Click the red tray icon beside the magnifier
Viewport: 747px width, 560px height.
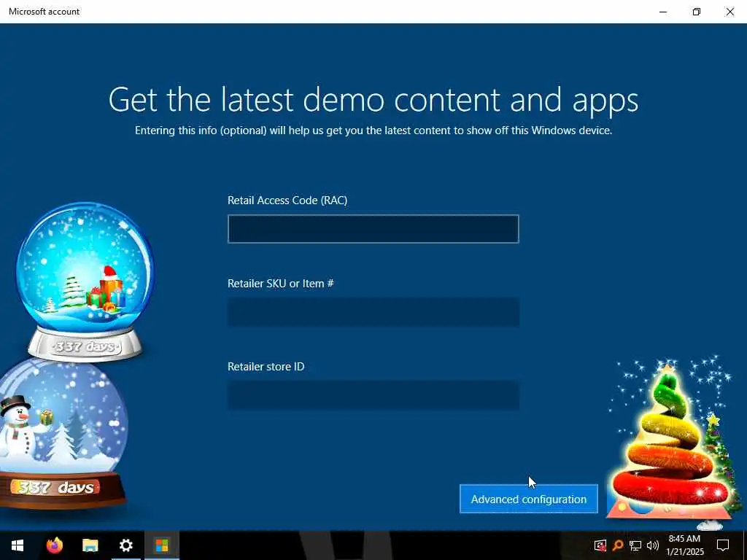coord(600,545)
